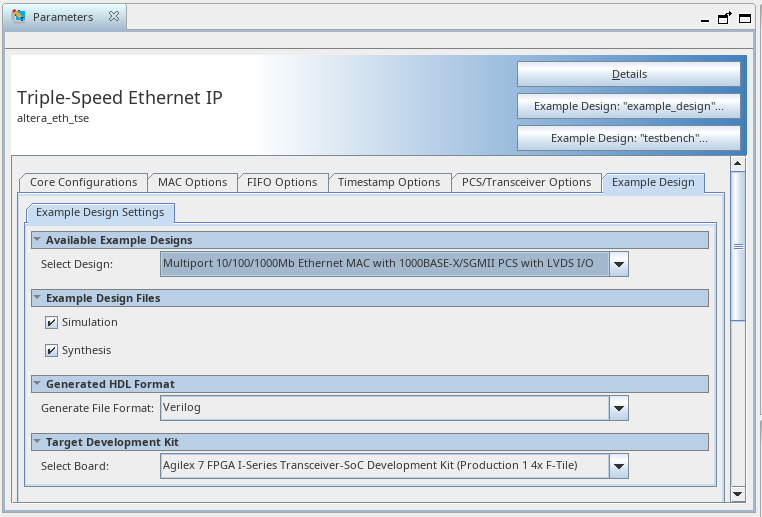Click the Parameters panel icon
This screenshot has height=517, width=762.
coord(19,17)
